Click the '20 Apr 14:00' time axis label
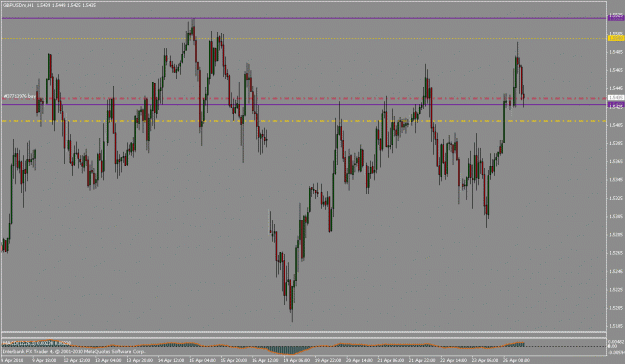The height and width of the screenshot is (364, 625). click(360, 360)
